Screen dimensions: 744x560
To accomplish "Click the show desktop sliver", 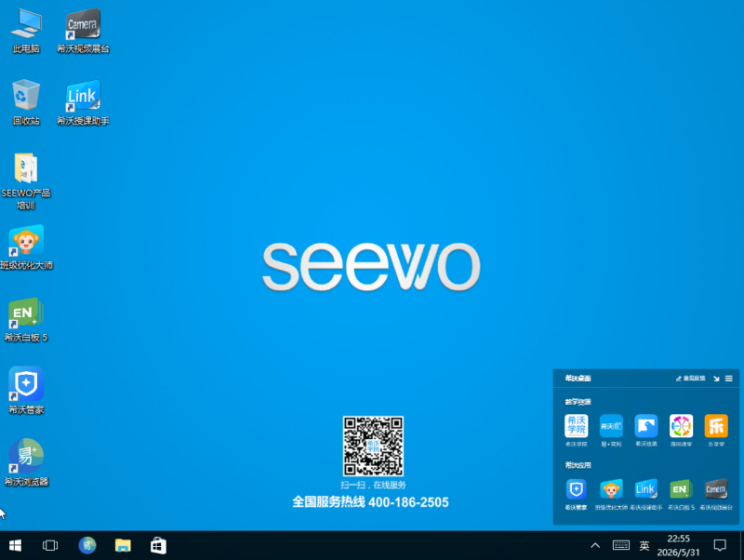I will coord(741,546).
